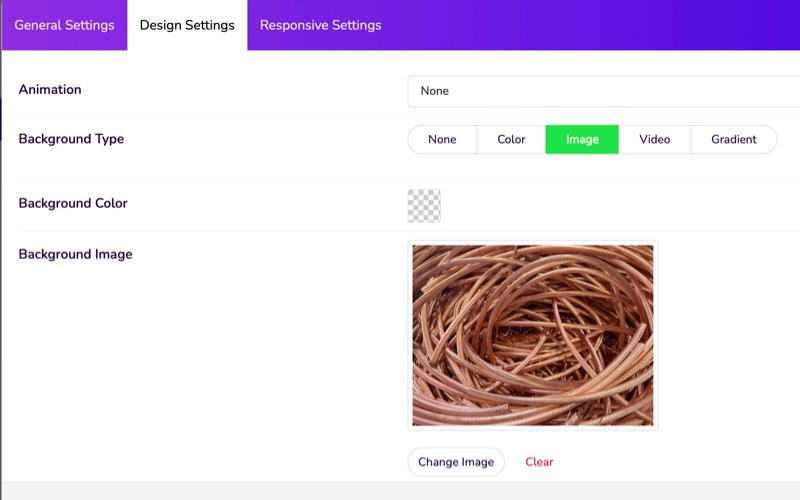Screen dimensions: 800x500
Task: Set Background Type to None
Action: (442, 139)
